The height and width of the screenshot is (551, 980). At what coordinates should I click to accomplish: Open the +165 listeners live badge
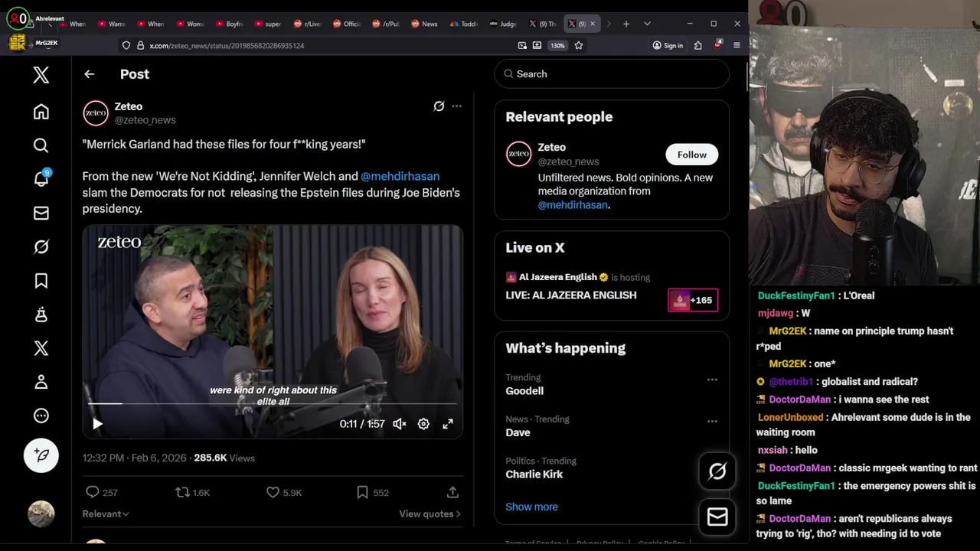693,300
